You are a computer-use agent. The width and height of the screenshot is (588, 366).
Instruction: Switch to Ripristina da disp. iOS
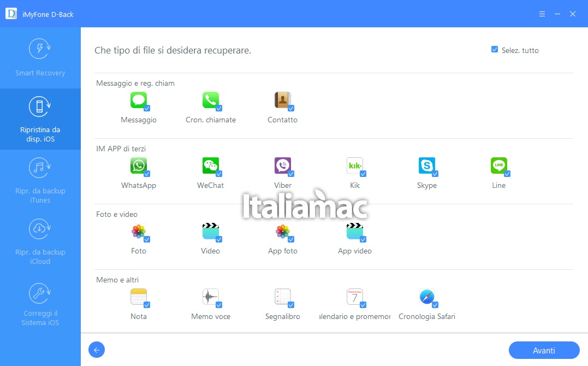click(x=40, y=119)
